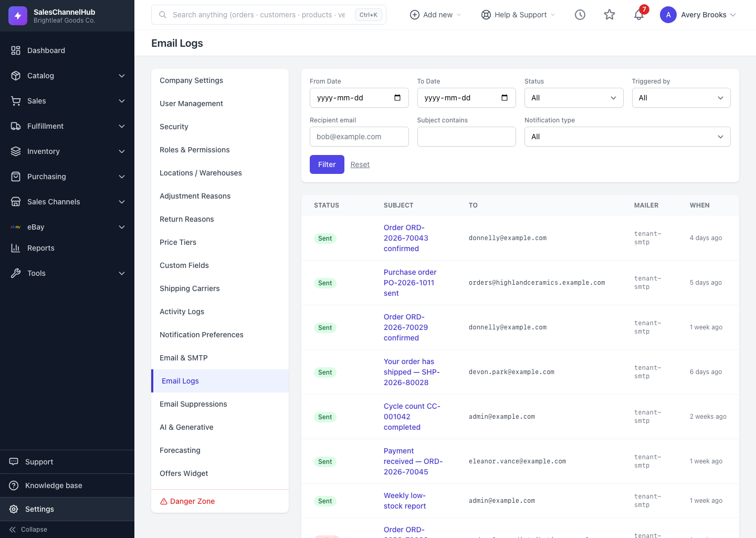The height and width of the screenshot is (538, 756).
Task: Open the Dashboard grid icon
Action: click(16, 50)
